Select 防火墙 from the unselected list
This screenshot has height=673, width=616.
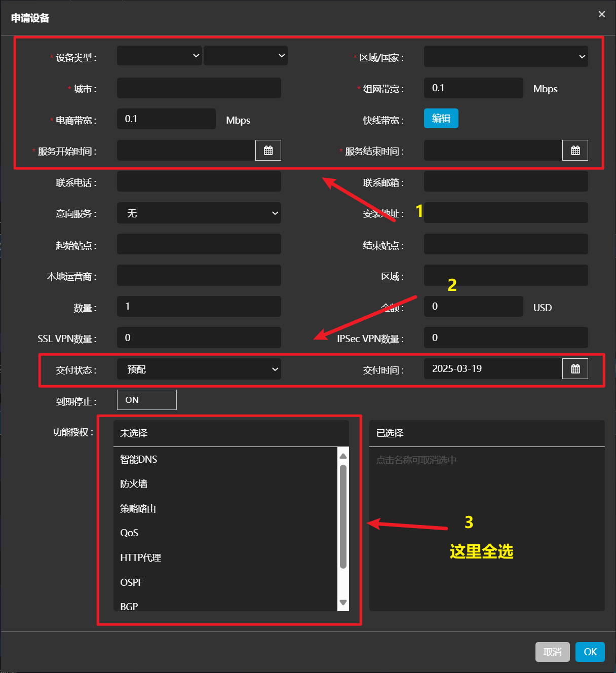coord(134,484)
